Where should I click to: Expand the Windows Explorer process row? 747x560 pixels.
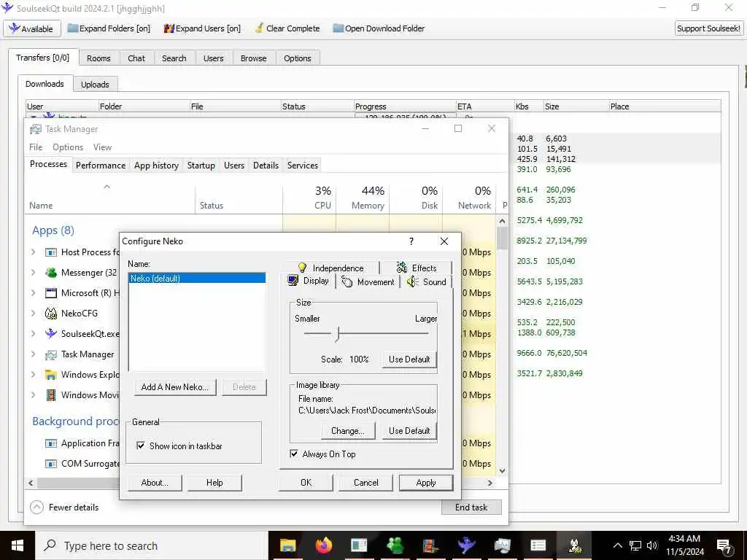34,375
